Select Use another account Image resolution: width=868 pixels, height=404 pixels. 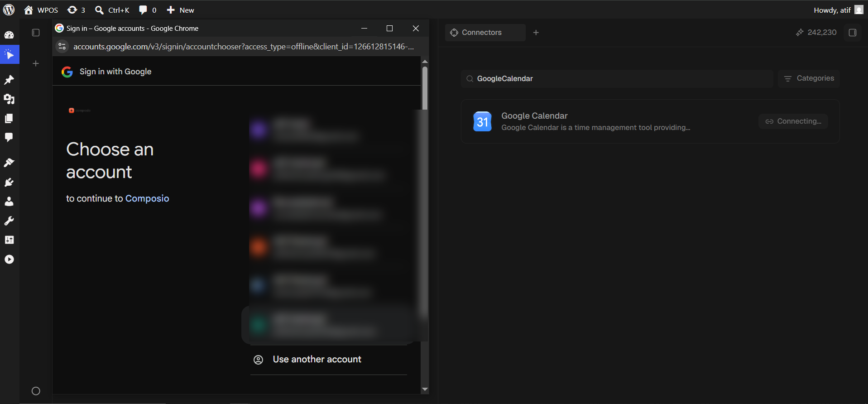[329, 360]
